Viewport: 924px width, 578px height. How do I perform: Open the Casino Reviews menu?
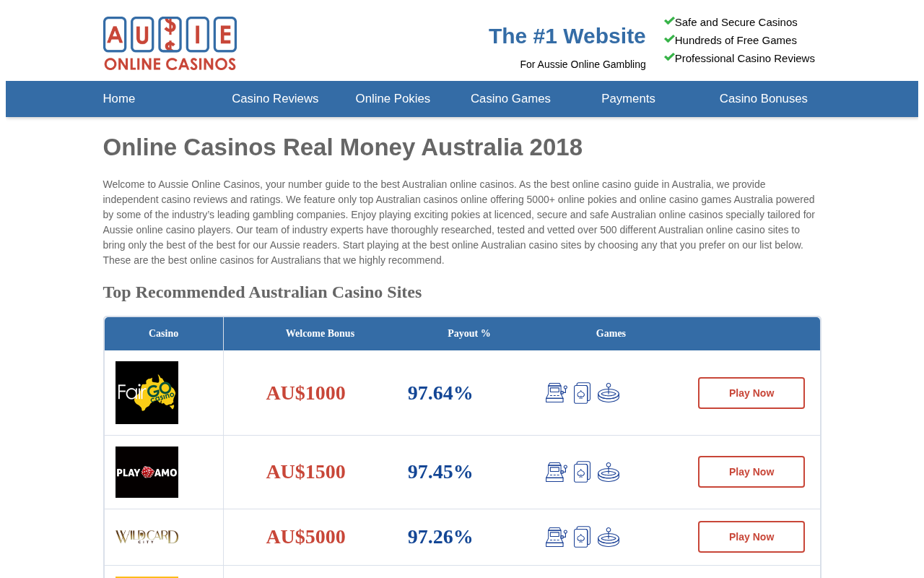tap(275, 99)
